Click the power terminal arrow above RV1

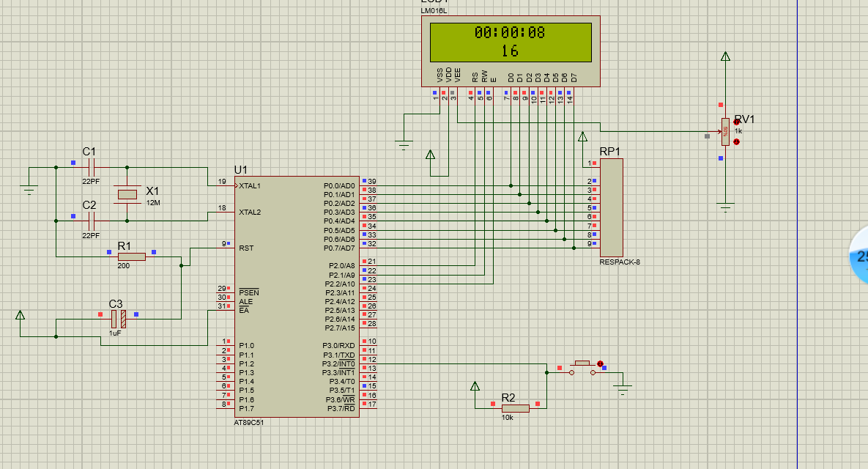725,56
